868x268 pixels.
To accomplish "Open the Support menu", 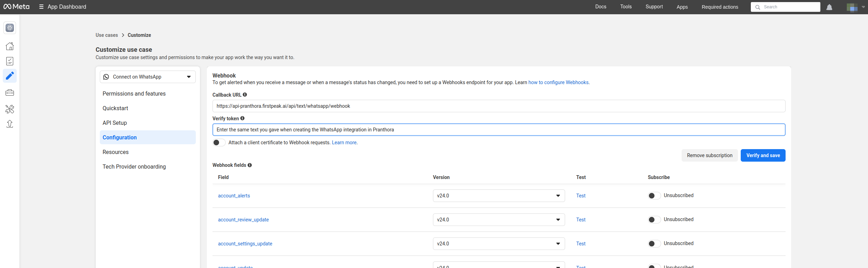I will click(x=654, y=7).
